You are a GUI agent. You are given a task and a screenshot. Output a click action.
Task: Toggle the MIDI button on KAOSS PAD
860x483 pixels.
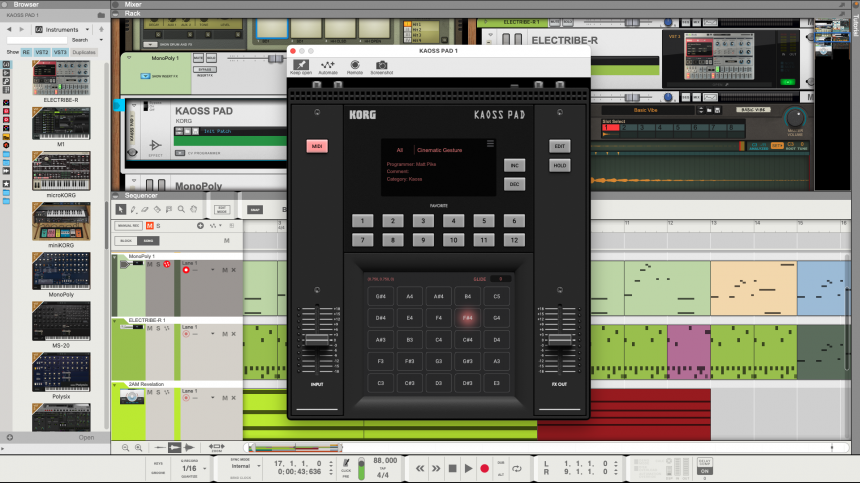(317, 146)
